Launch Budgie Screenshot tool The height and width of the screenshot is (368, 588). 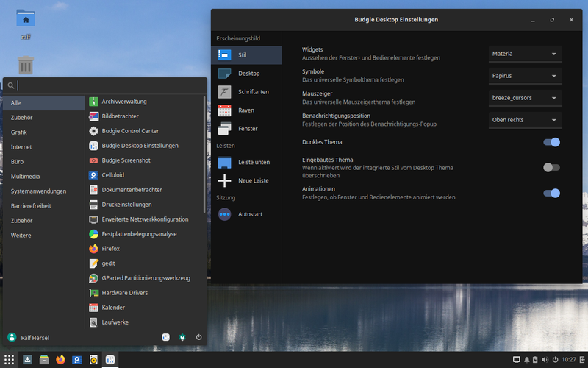pos(145,160)
